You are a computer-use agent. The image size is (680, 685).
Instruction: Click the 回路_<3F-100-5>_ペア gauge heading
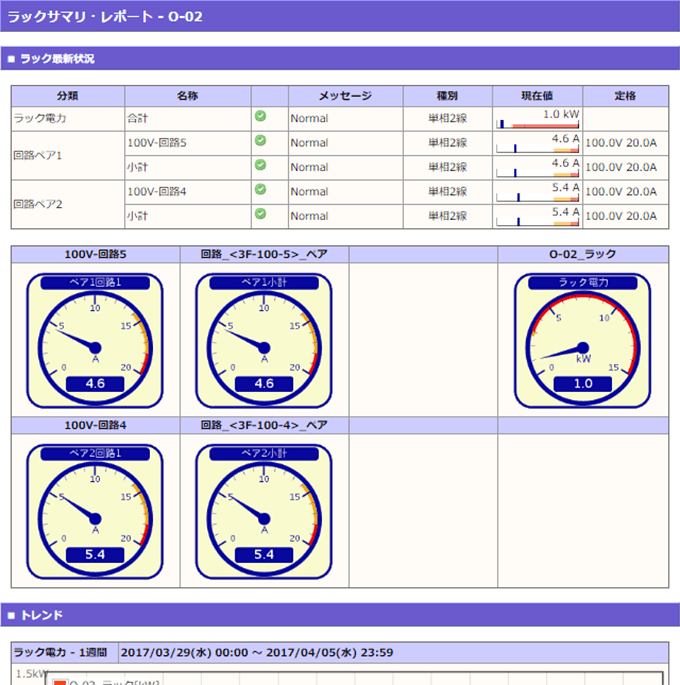(x=264, y=255)
